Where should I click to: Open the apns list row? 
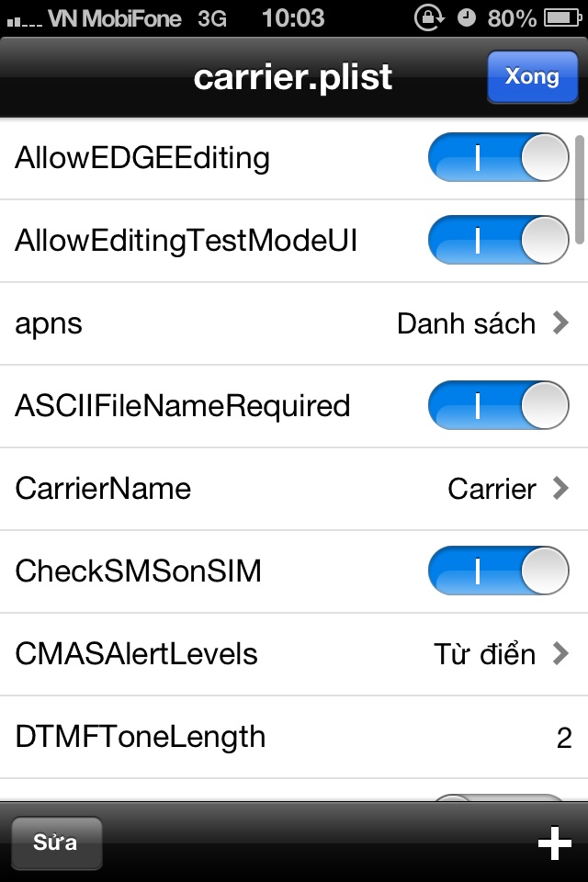pos(294,323)
